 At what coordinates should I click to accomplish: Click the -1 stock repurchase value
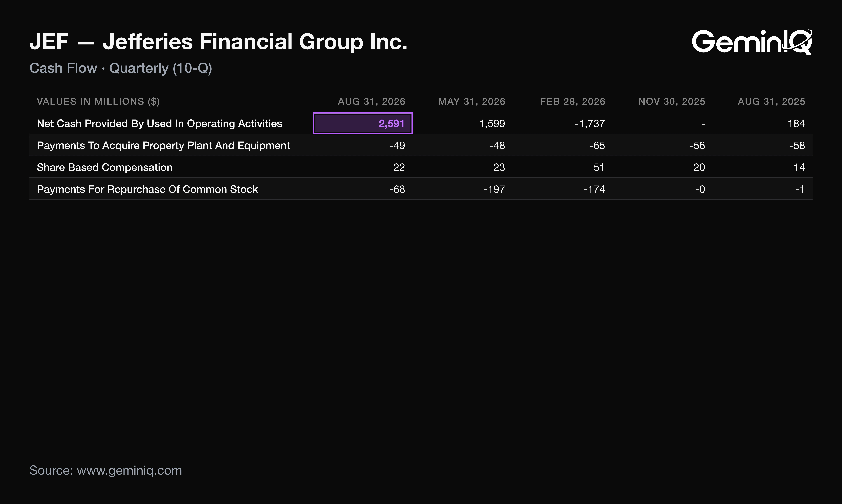coord(800,189)
